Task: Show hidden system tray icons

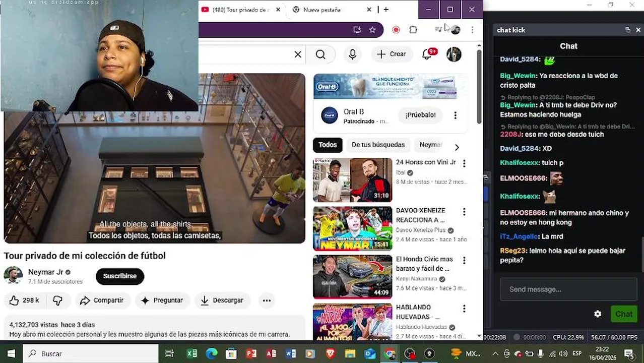Action: (x=495, y=353)
